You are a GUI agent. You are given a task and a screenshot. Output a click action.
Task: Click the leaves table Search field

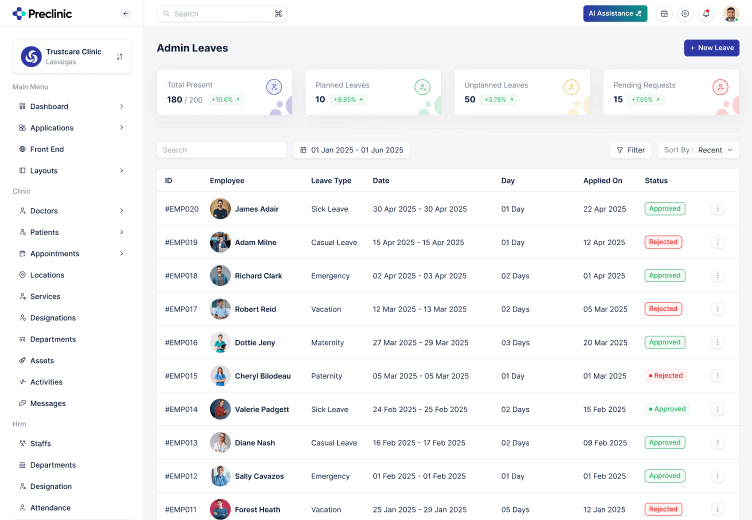point(222,150)
